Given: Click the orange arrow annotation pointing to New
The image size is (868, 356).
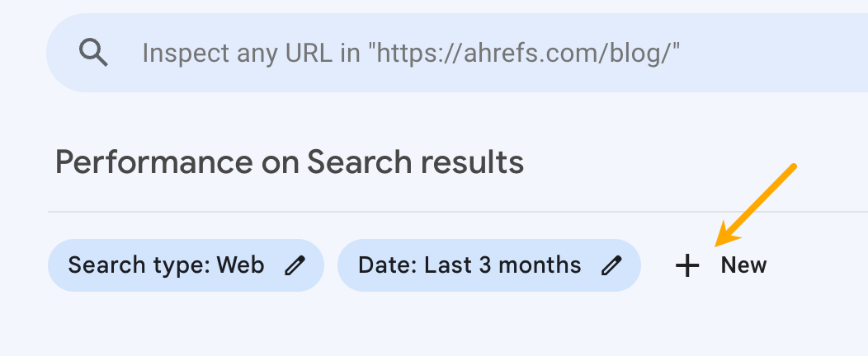Looking at the screenshot, I should (756, 205).
